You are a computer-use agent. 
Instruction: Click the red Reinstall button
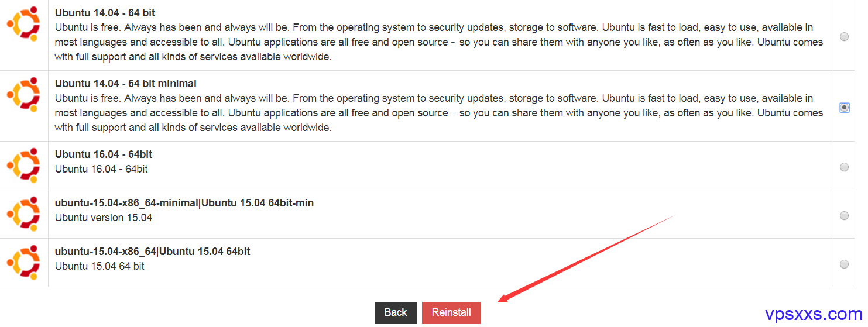451,313
